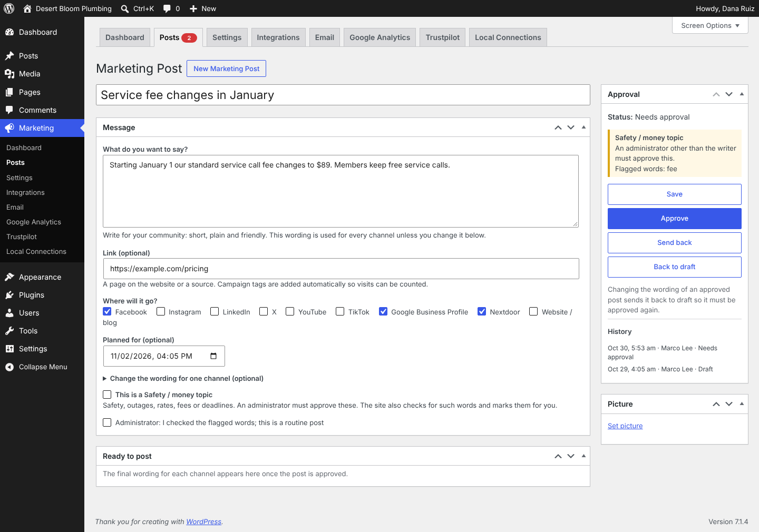Move the Approval panel down
Image resolution: width=759 pixels, height=532 pixels.
point(729,94)
